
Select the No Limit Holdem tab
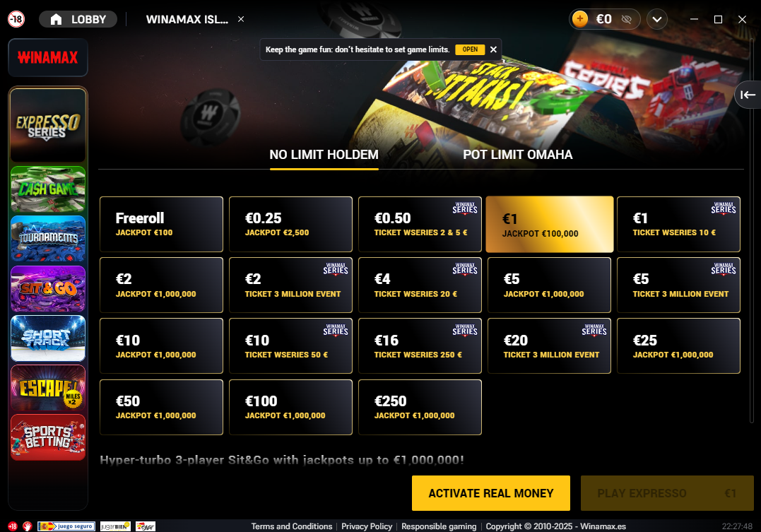coord(324,155)
